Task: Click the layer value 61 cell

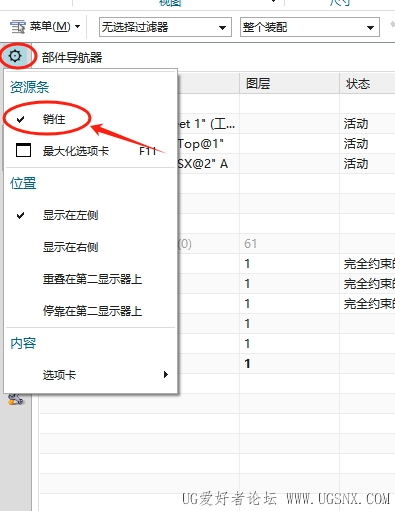Action: (289, 244)
